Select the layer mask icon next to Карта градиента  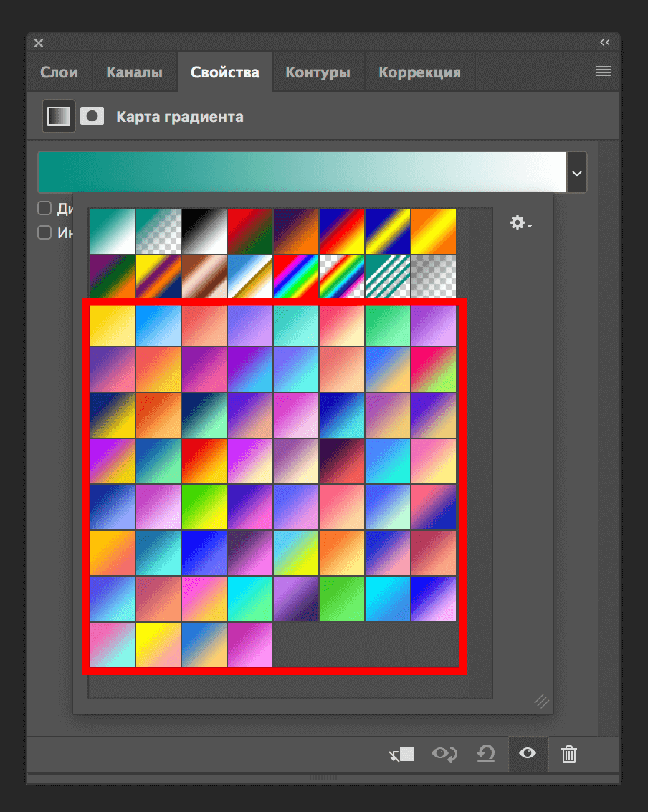tap(92, 115)
